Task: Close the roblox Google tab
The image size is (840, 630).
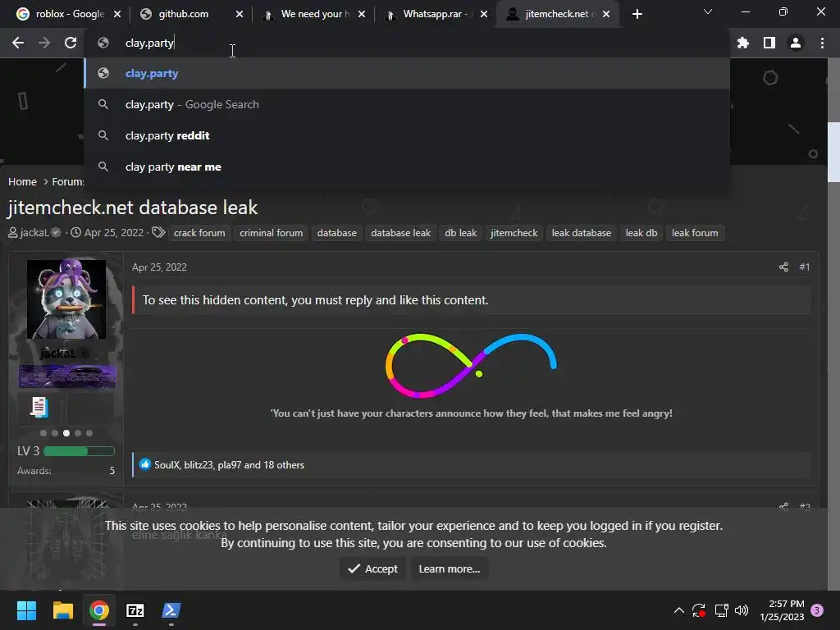Action: coord(117,14)
